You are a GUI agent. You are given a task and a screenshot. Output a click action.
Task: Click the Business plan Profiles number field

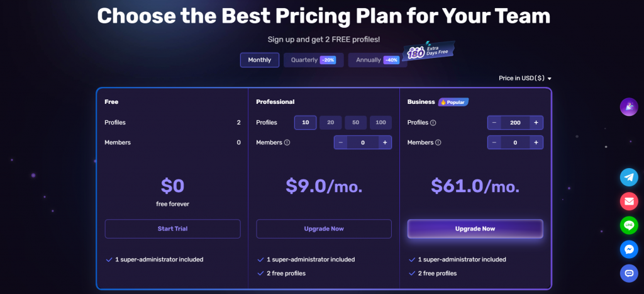click(515, 123)
